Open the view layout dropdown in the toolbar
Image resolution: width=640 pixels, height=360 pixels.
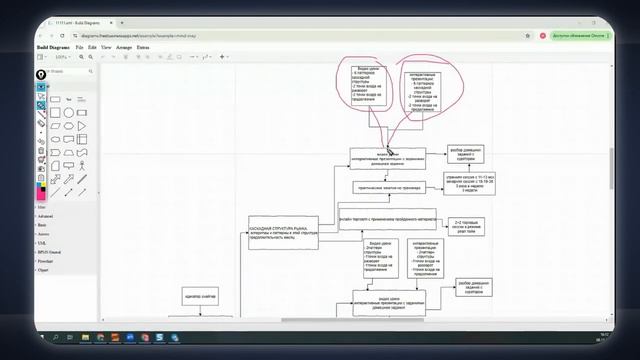coord(42,57)
